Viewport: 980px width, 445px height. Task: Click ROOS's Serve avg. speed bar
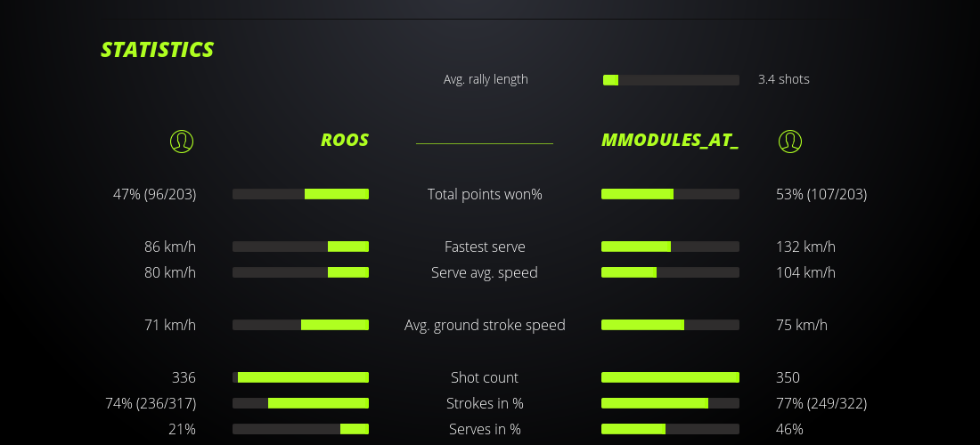click(x=300, y=272)
